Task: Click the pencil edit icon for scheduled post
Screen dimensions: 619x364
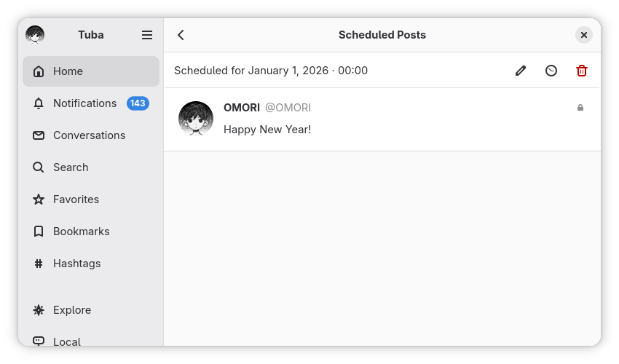Action: (x=520, y=71)
